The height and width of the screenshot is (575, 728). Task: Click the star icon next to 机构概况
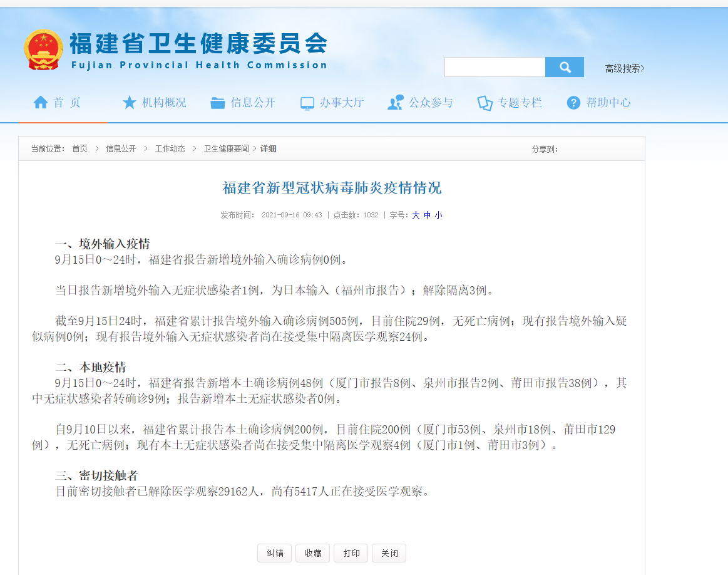coord(130,101)
